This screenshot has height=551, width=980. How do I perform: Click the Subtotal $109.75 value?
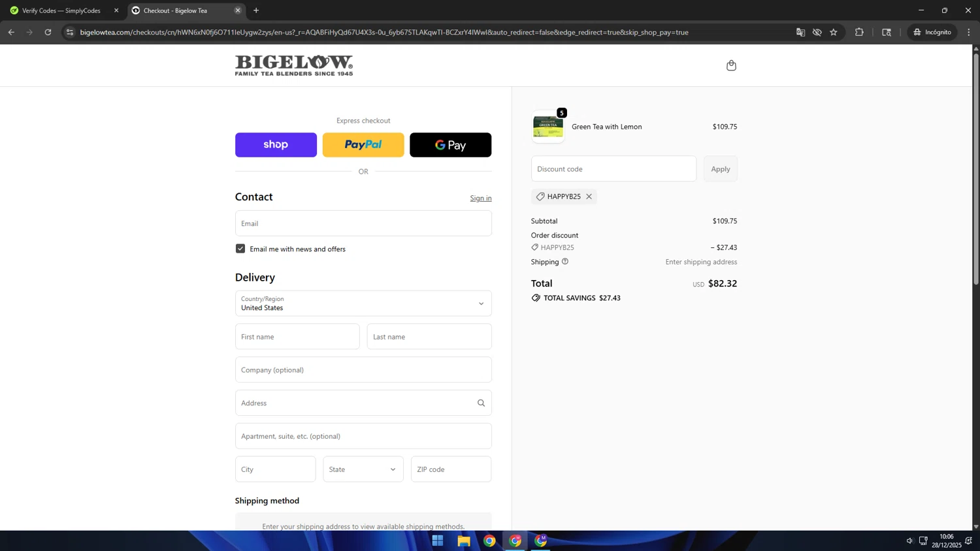(725, 221)
